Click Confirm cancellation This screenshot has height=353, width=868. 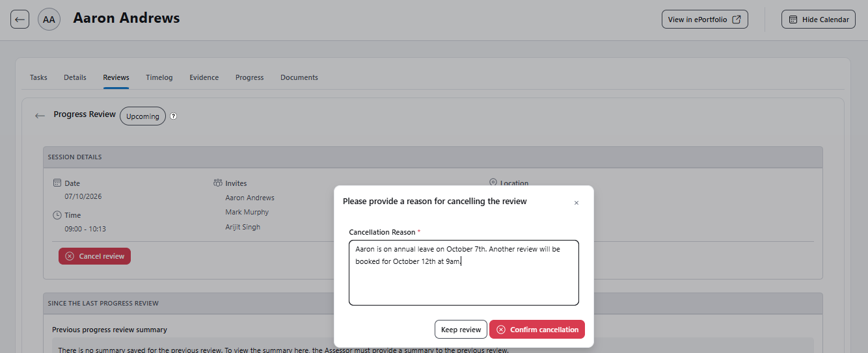[537, 330]
